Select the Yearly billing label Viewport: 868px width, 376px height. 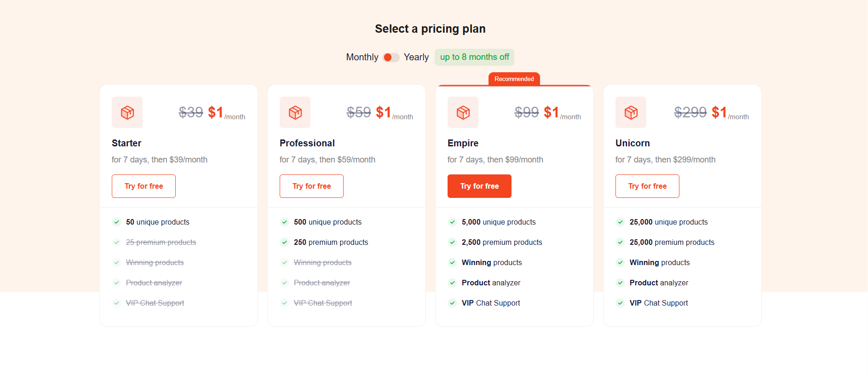tap(416, 57)
